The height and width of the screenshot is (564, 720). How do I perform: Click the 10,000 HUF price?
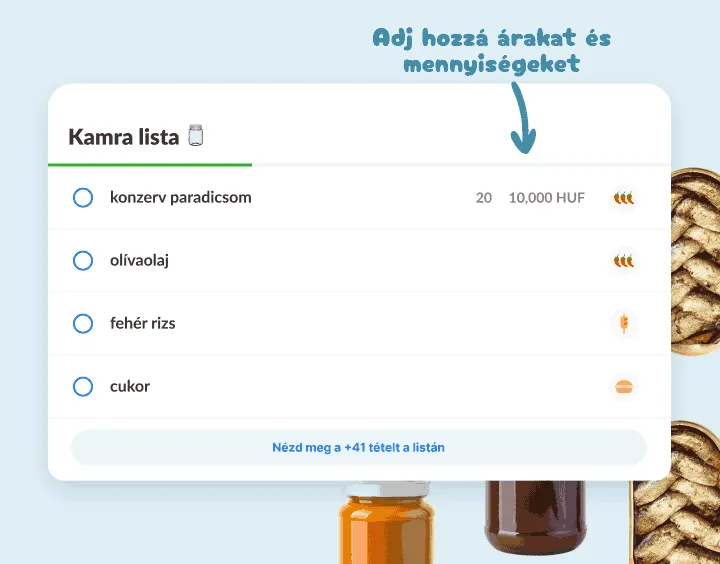pyautogui.click(x=546, y=198)
